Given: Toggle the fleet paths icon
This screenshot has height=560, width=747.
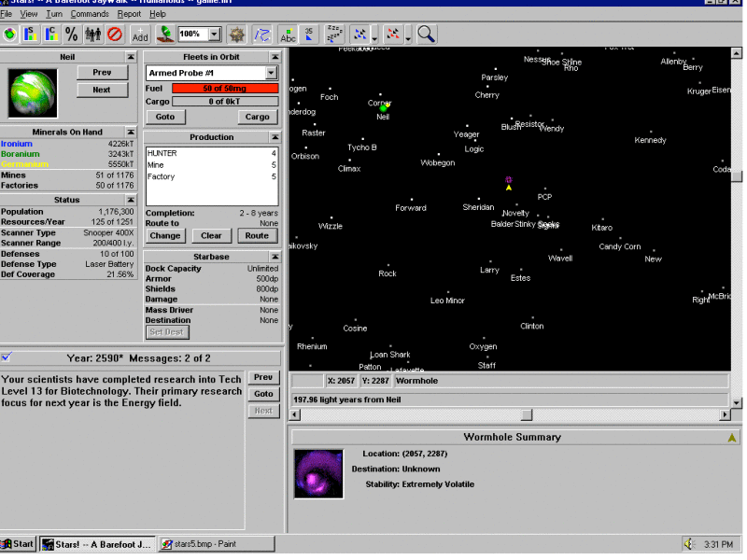Looking at the screenshot, I should tap(261, 35).
